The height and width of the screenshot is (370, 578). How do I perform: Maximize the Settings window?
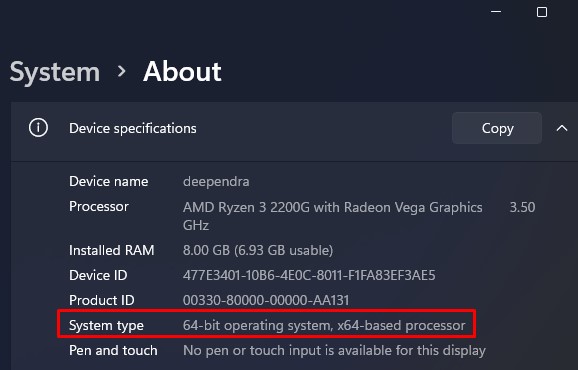click(542, 12)
